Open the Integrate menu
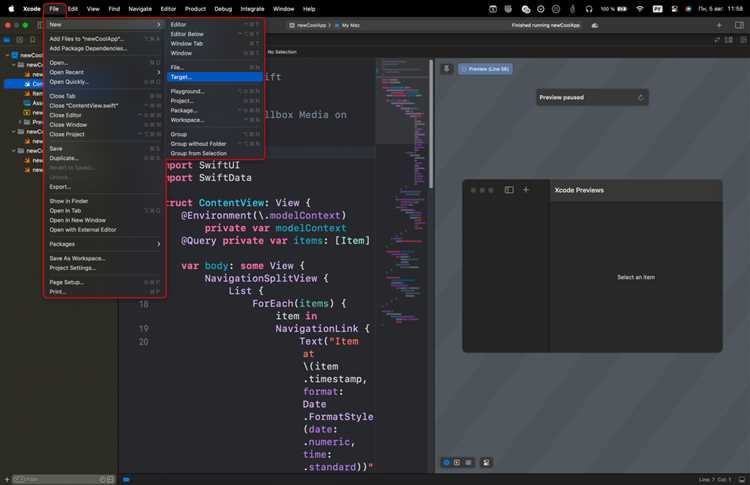 [x=252, y=9]
